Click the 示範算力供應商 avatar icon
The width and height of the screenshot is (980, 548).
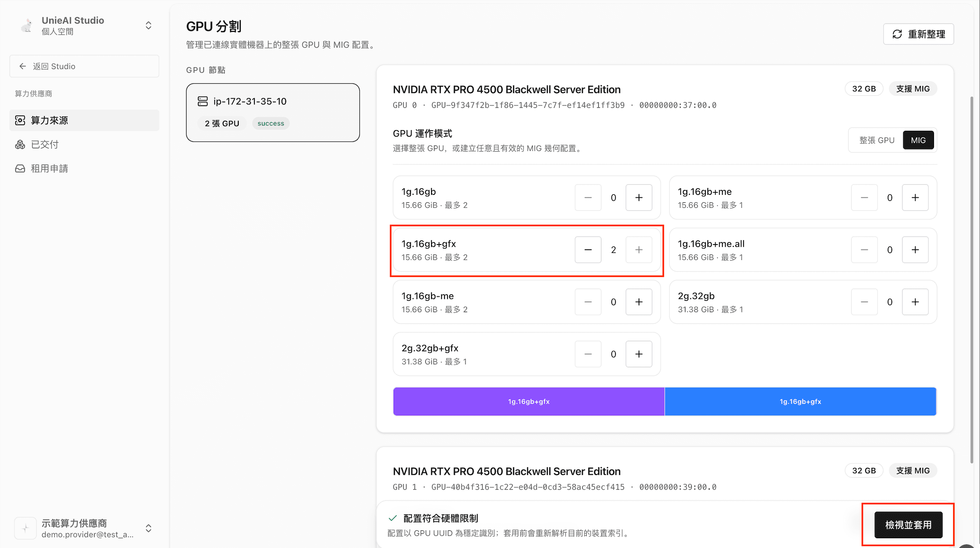pyautogui.click(x=25, y=528)
